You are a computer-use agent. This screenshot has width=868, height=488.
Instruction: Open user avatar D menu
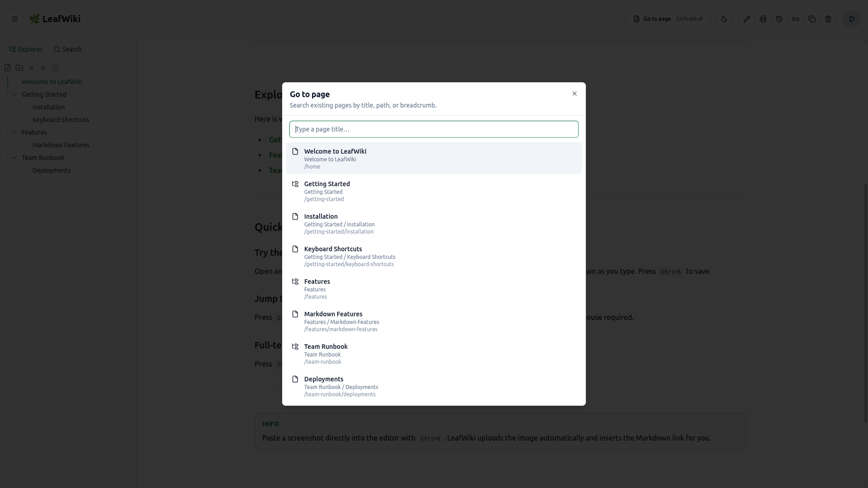(852, 19)
